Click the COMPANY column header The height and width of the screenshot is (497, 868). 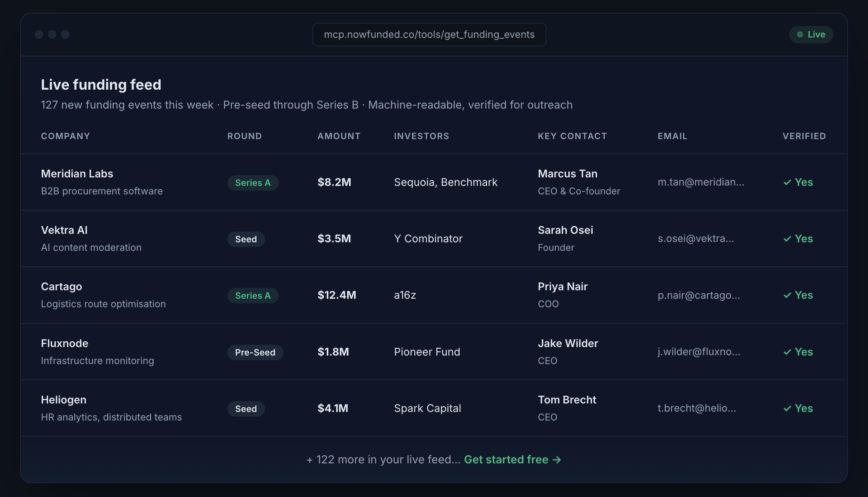(65, 136)
